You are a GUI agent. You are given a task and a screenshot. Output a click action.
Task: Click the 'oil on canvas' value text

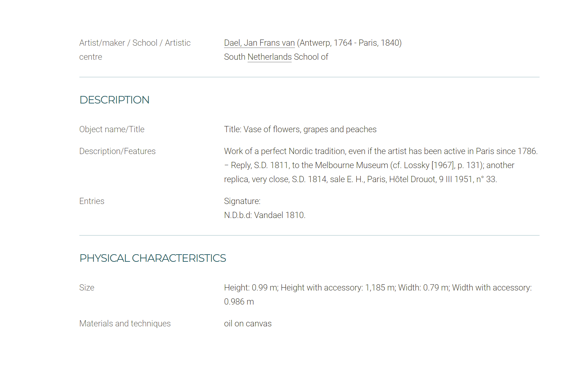[x=248, y=323]
